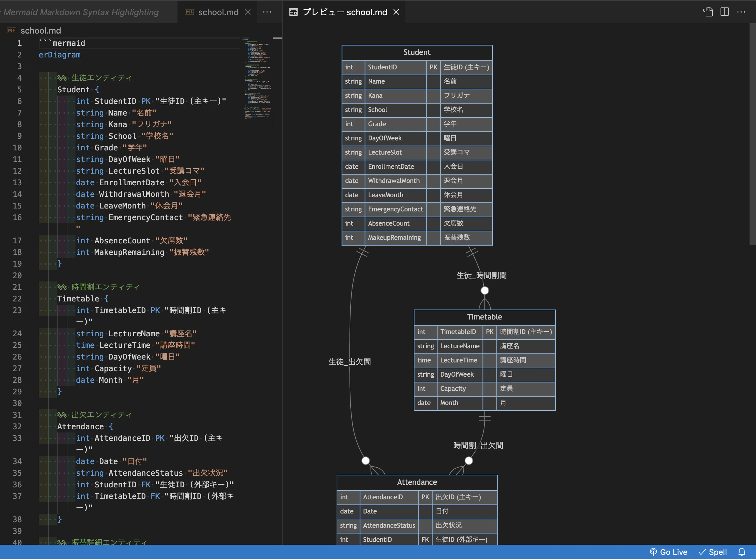
Task: Click the preview pane vertical scrollbar
Action: pyautogui.click(x=753, y=134)
